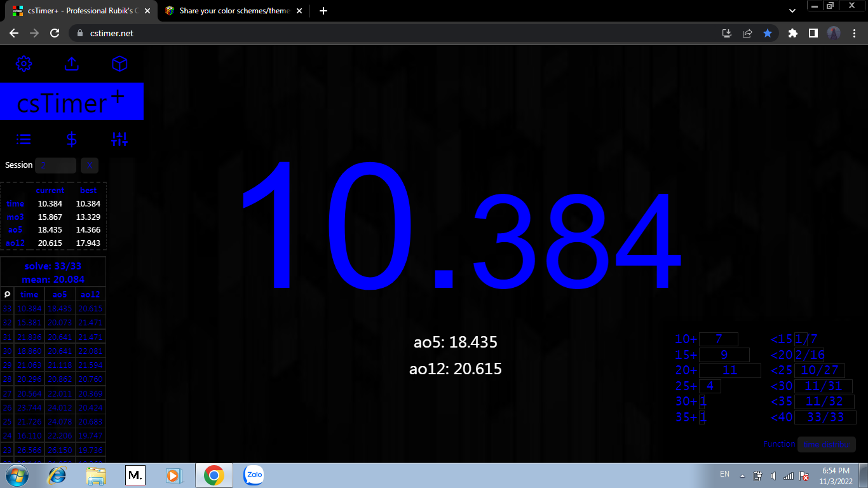
Task: Click the 'time' column header in solves table
Action: pyautogui.click(x=29, y=294)
